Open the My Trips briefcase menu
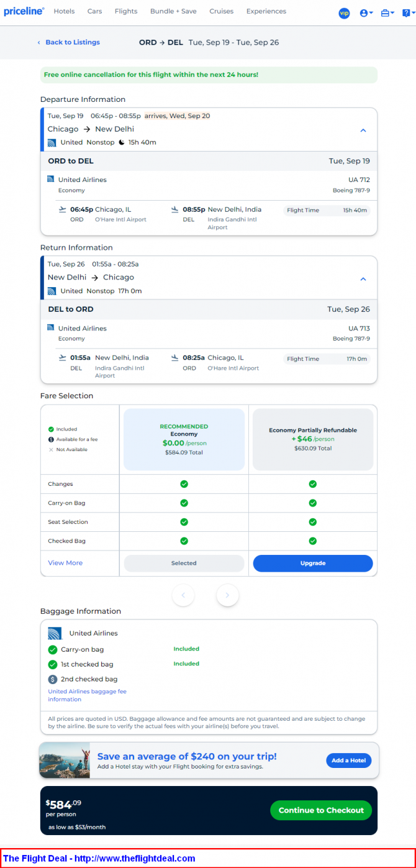Screen dimensions: 416x868 point(387,13)
